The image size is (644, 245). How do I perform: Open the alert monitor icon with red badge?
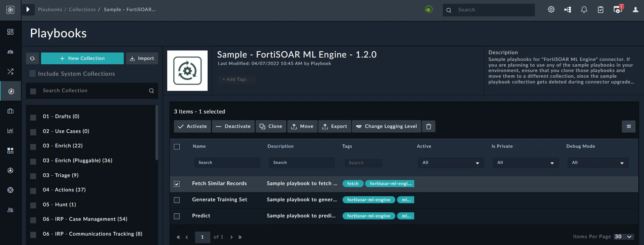pos(618,9)
